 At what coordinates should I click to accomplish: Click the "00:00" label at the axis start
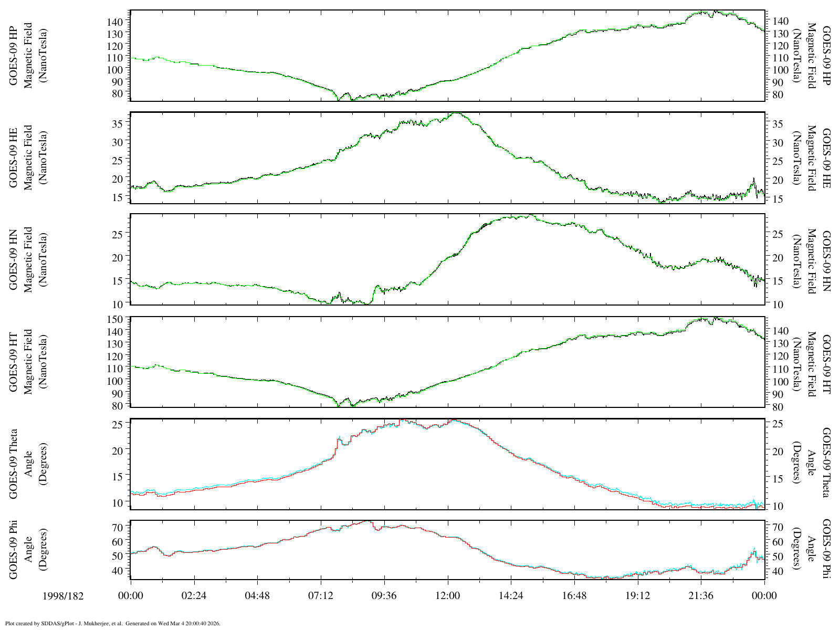[x=131, y=596]
